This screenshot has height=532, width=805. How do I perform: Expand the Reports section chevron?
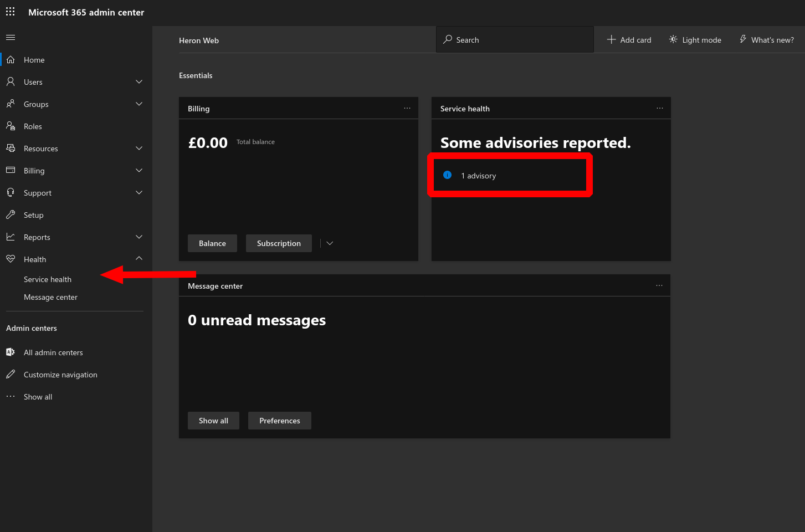point(139,237)
